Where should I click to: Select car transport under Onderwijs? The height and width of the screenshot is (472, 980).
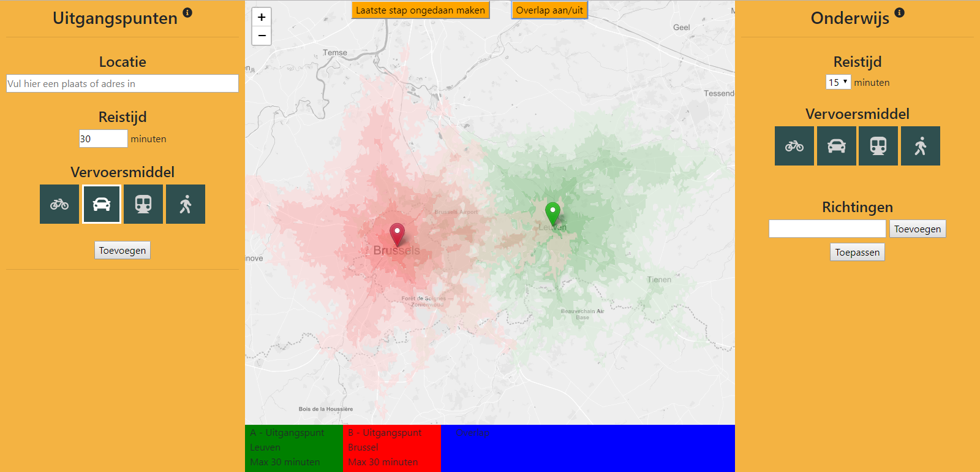click(x=837, y=146)
